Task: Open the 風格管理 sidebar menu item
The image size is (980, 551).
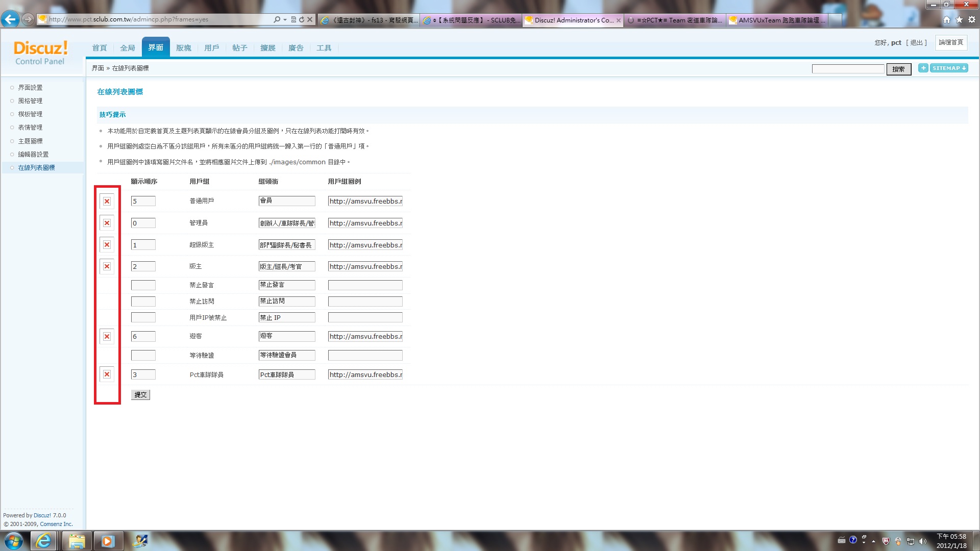Action: pos(30,101)
